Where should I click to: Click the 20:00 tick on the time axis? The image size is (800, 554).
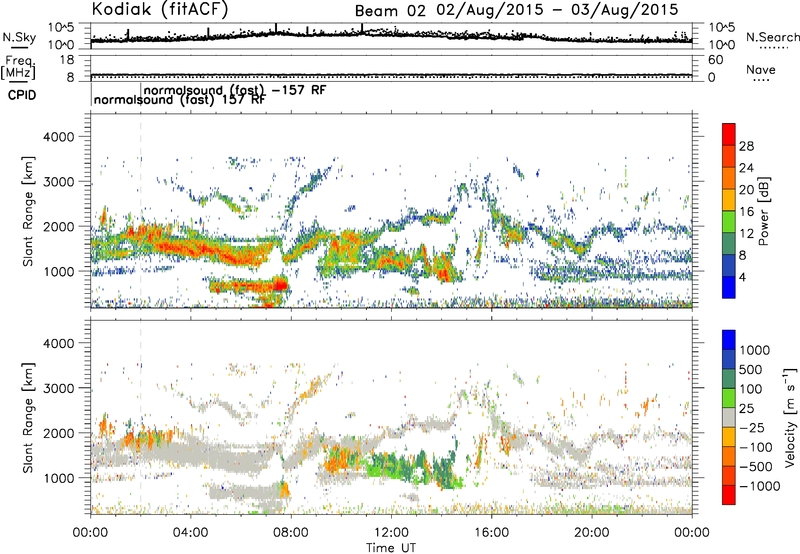click(592, 533)
